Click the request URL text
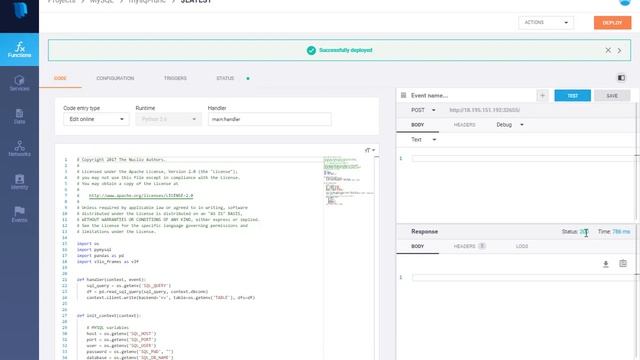Screen dimensions: 640x360 coord(484,110)
